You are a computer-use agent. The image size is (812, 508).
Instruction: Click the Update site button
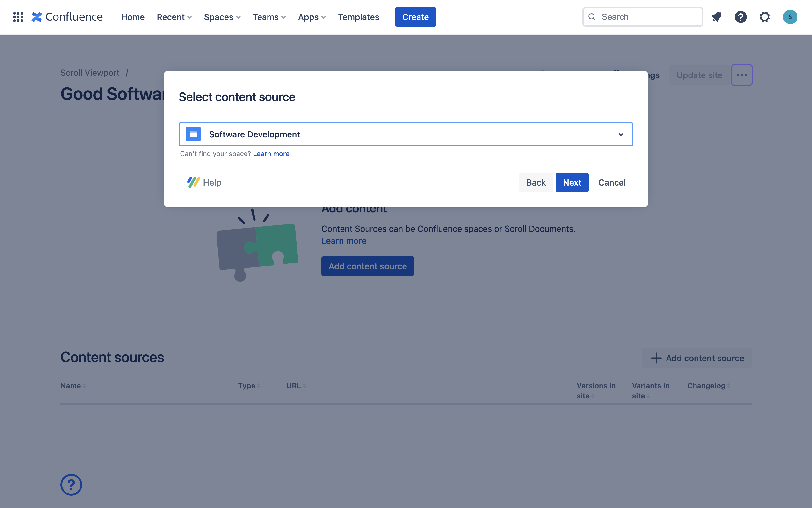click(x=699, y=75)
